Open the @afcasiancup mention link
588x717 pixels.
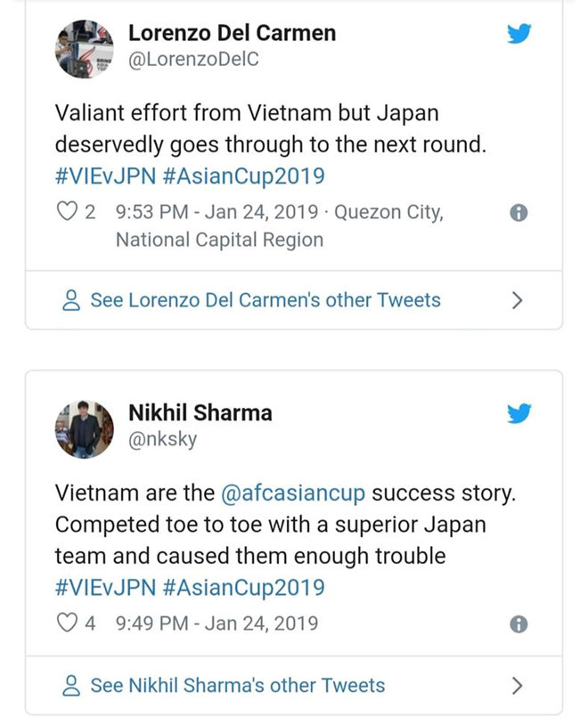click(x=292, y=493)
